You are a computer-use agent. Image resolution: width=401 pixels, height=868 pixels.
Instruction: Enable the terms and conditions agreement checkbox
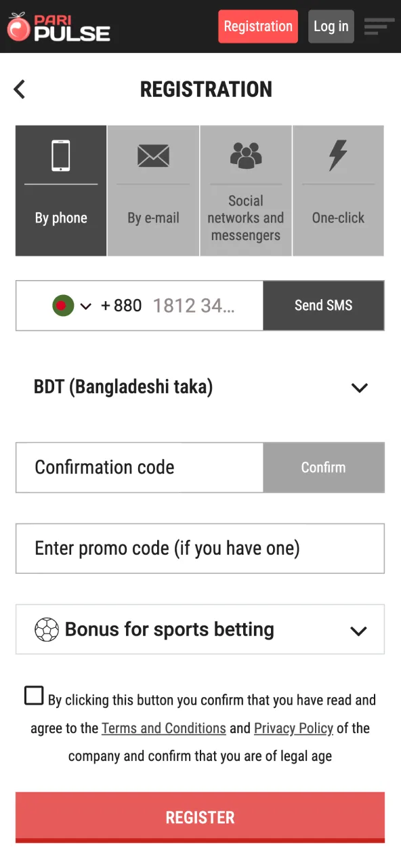(x=34, y=695)
